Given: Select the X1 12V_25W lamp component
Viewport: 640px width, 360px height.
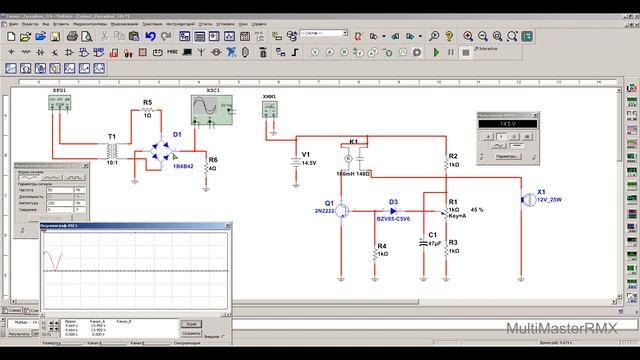Looking at the screenshot, I should click(528, 200).
